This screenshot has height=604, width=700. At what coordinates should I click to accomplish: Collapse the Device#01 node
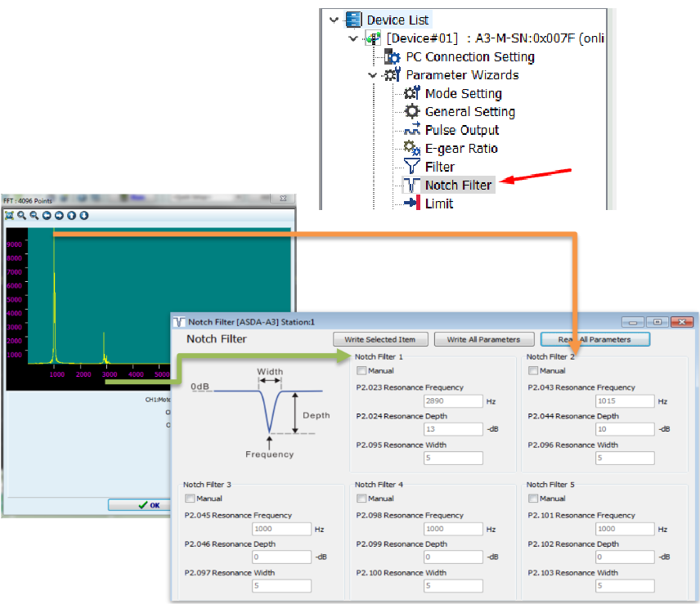352,38
